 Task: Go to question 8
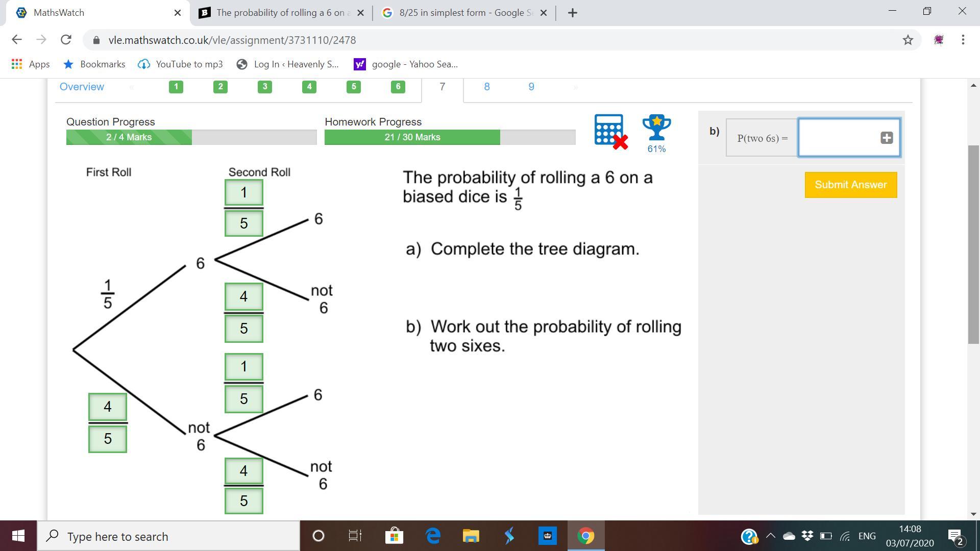point(486,87)
